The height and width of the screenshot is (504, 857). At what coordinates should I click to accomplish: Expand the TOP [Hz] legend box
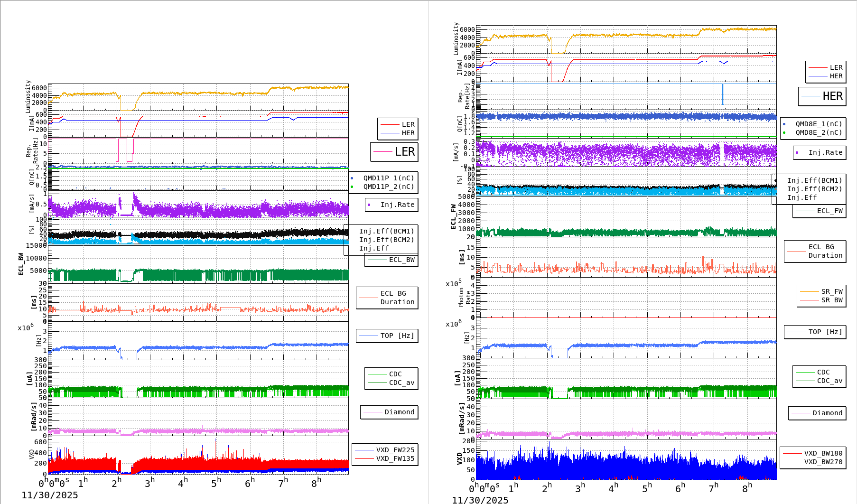pyautogui.click(x=387, y=336)
